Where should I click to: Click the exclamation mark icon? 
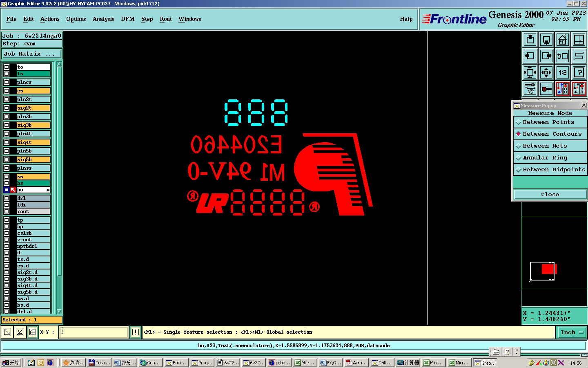pyautogui.click(x=136, y=332)
